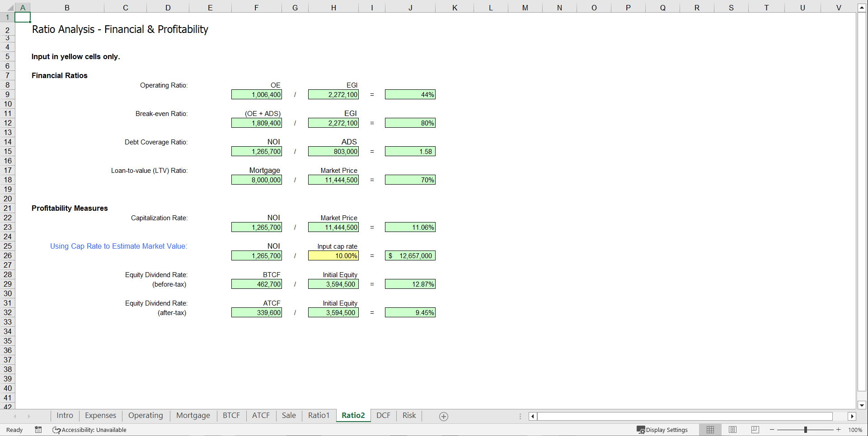Viewport: 868px width, 436px height.
Task: Click the blue Using Cap Rate link text
Action: pyautogui.click(x=118, y=246)
